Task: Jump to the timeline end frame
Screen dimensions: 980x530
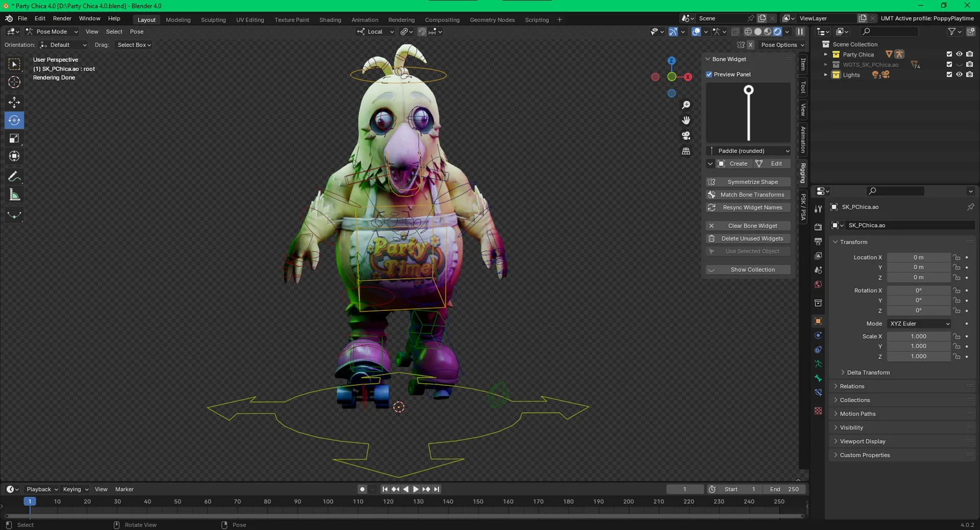Action: [437, 489]
